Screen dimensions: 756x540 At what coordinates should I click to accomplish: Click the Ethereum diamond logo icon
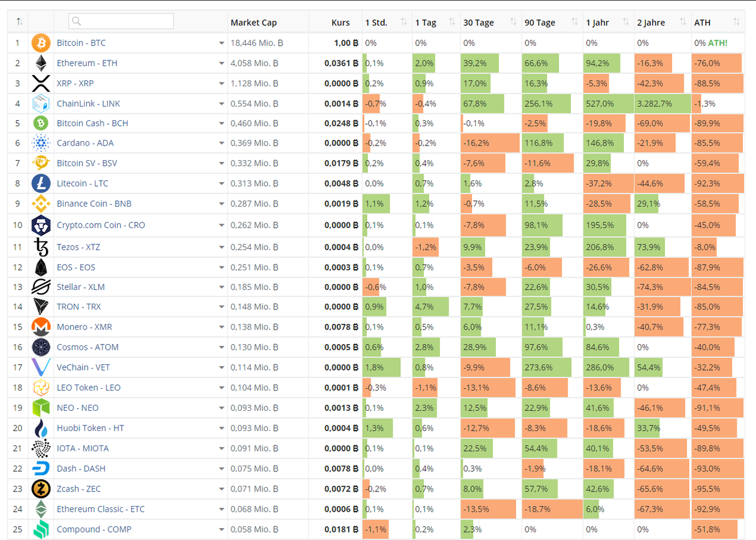pos(41,63)
